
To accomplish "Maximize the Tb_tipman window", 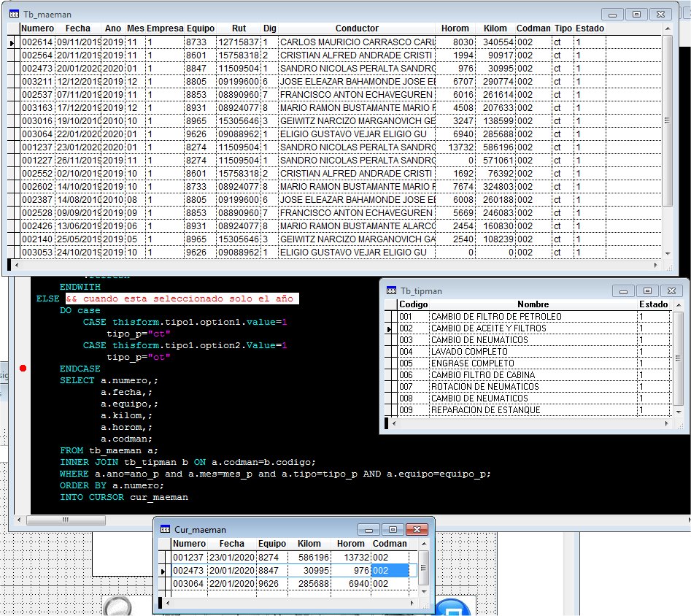I will tap(647, 290).
